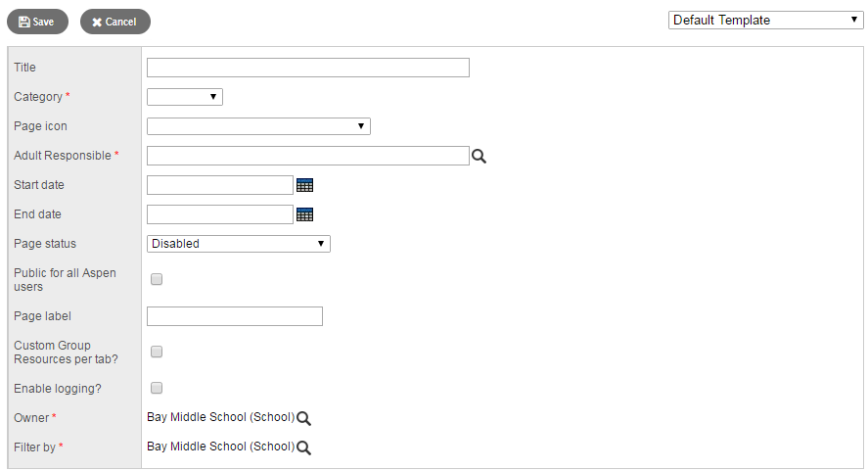Click the End date input field

tap(220, 214)
